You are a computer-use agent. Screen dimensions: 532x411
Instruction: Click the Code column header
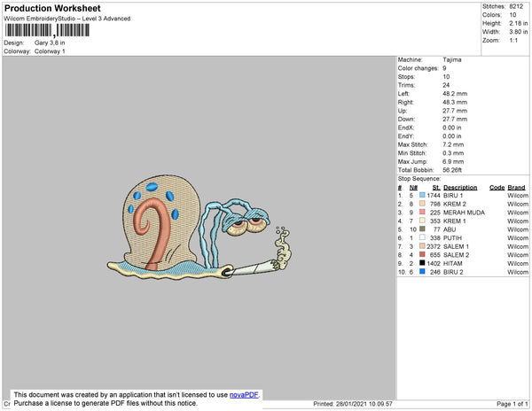coord(497,188)
